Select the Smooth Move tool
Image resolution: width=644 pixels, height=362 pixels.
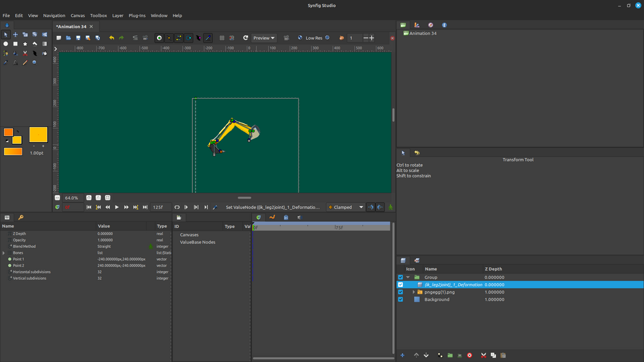coord(15,35)
